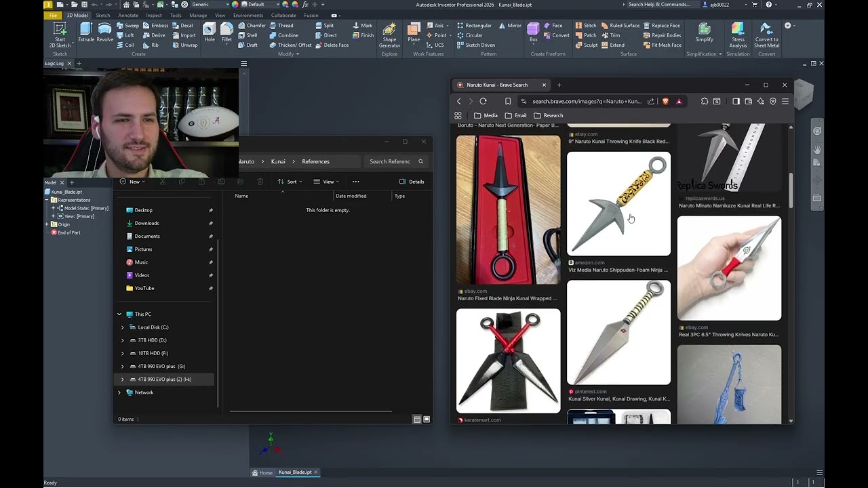Open the appearance color wheel picker

pyautogui.click(x=235, y=5)
